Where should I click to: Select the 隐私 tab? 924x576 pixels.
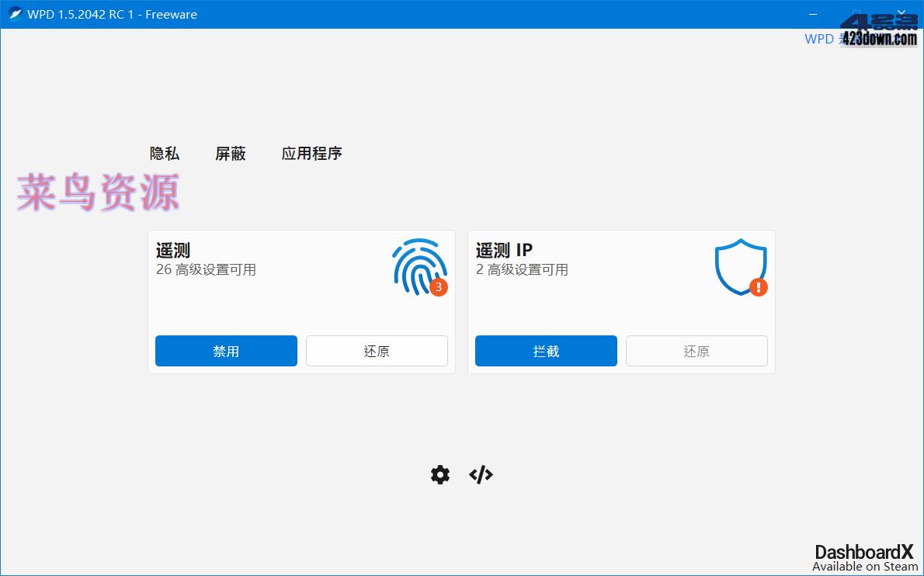164,153
